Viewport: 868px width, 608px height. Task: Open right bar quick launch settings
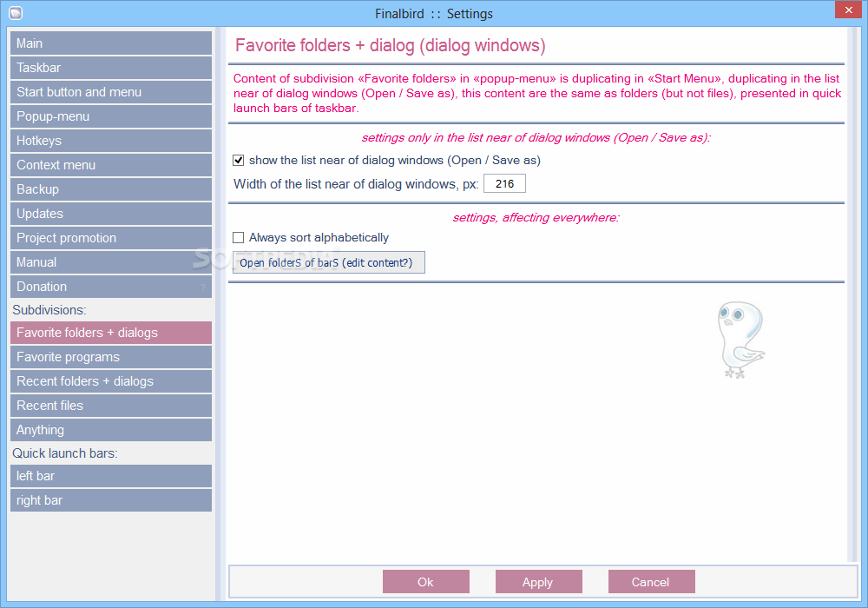pos(111,500)
